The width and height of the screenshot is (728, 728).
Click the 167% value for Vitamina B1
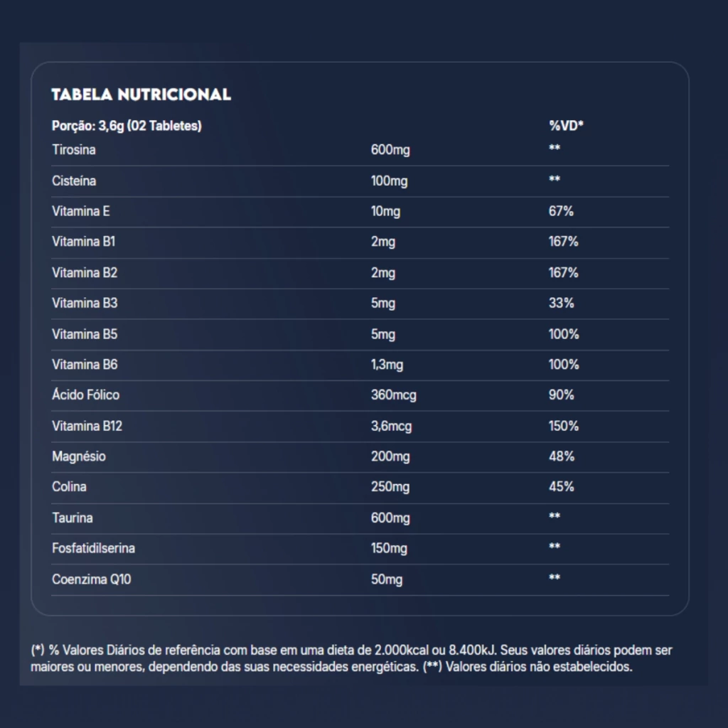pos(563,242)
